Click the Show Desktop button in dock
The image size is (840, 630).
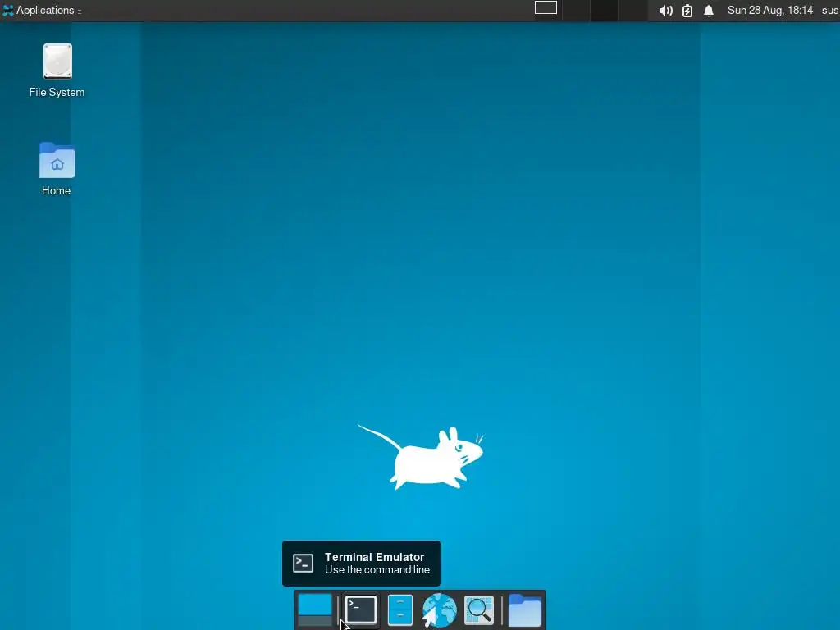pos(315,609)
